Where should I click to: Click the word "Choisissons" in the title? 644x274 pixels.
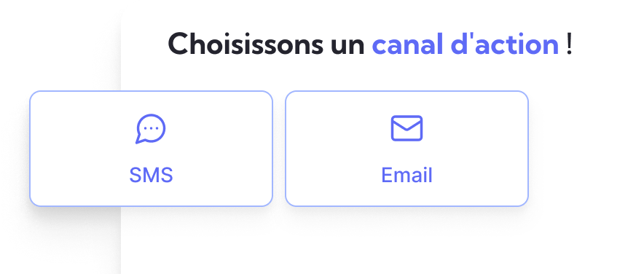[246, 44]
